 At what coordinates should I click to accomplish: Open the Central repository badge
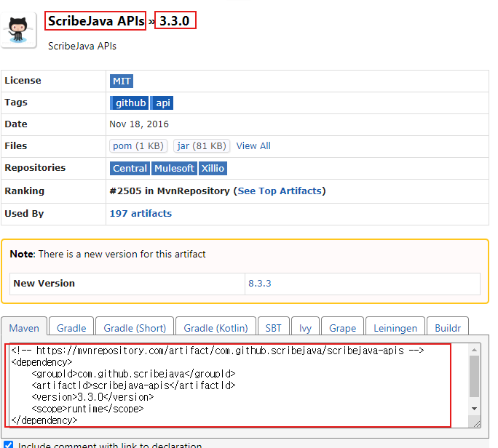[130, 168]
